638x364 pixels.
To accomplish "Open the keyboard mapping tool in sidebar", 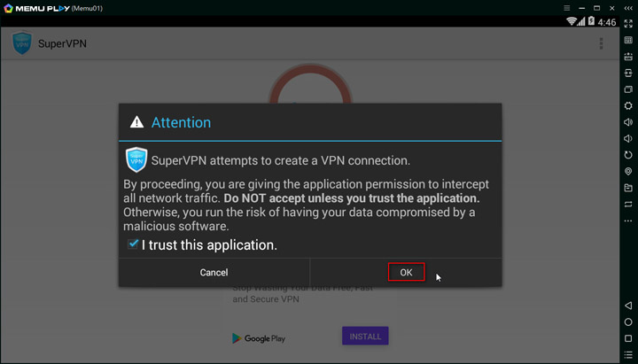I will point(628,40).
